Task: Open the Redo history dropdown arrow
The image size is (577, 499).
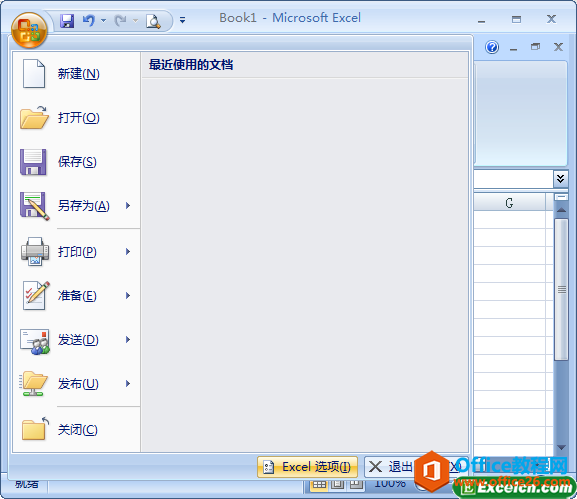Action: pyautogui.click(x=135, y=21)
